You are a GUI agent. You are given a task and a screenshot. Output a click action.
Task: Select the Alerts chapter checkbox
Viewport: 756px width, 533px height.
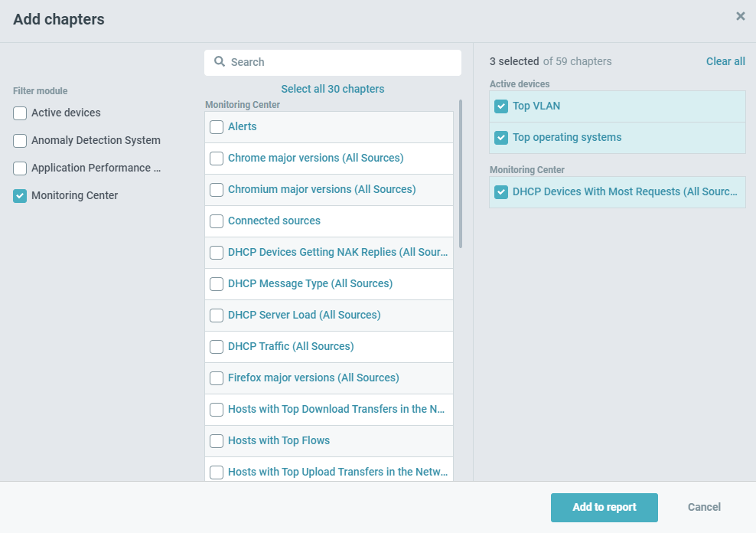point(217,127)
